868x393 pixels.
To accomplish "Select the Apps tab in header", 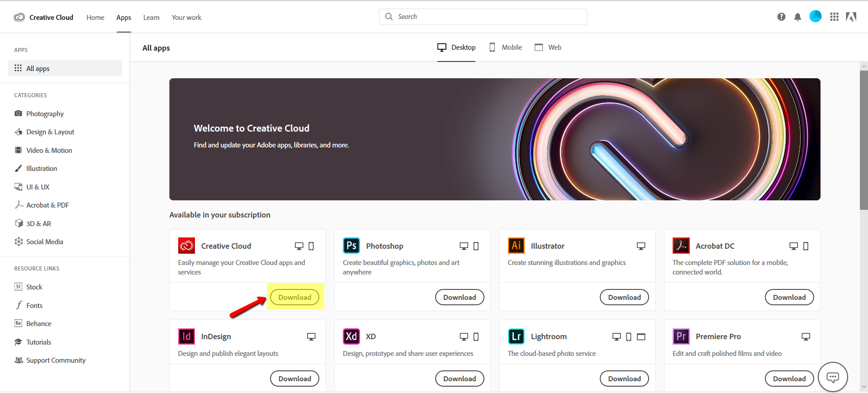I will 123,18.
